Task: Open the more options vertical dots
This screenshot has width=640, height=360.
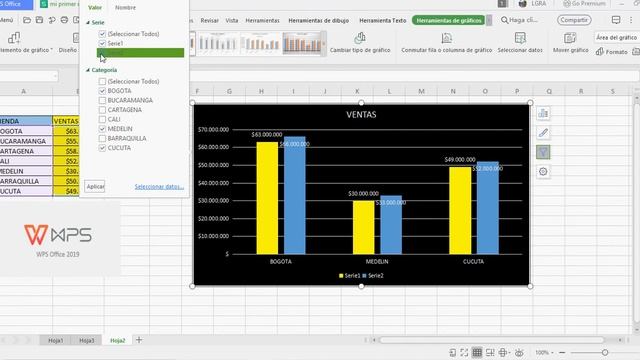Action: click(x=631, y=20)
